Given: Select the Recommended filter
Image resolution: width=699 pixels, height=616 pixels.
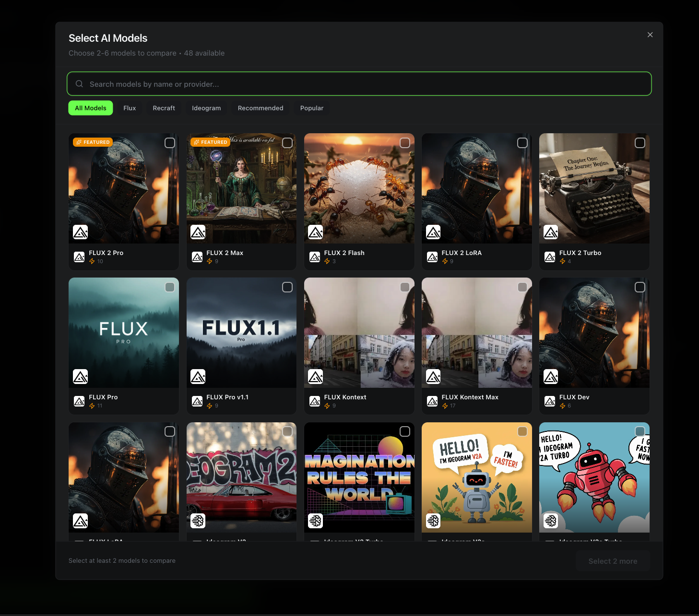Looking at the screenshot, I should pos(261,108).
